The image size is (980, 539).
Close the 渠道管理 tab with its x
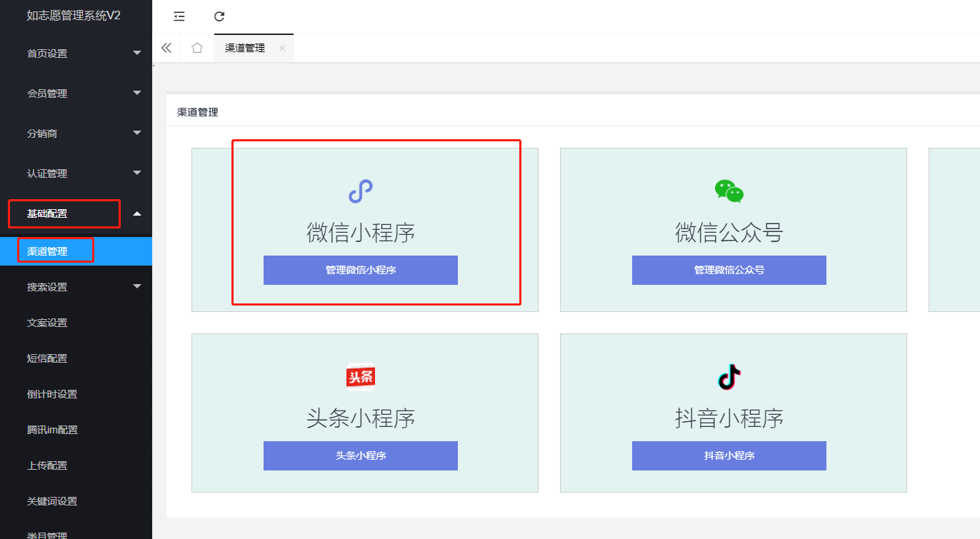point(281,49)
